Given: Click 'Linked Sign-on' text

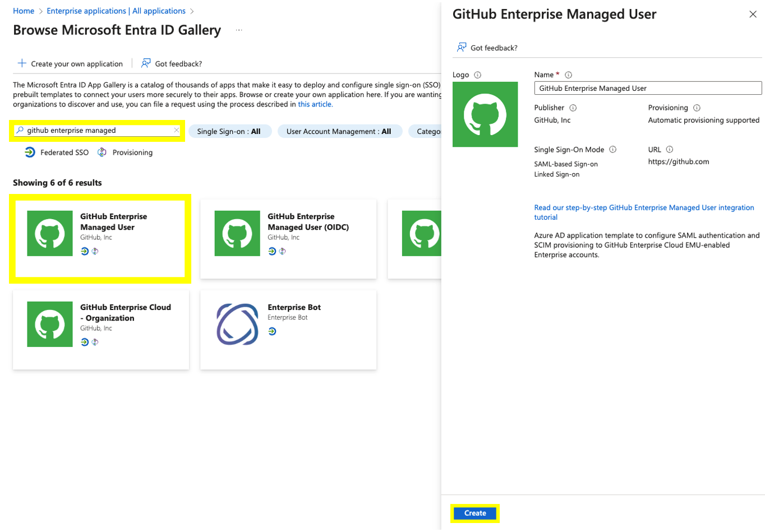Looking at the screenshot, I should pos(557,174).
